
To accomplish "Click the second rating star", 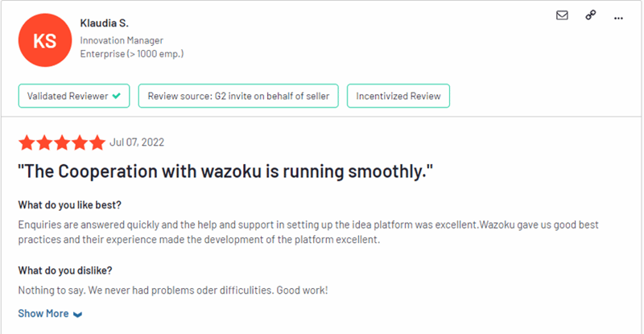I will (x=44, y=142).
